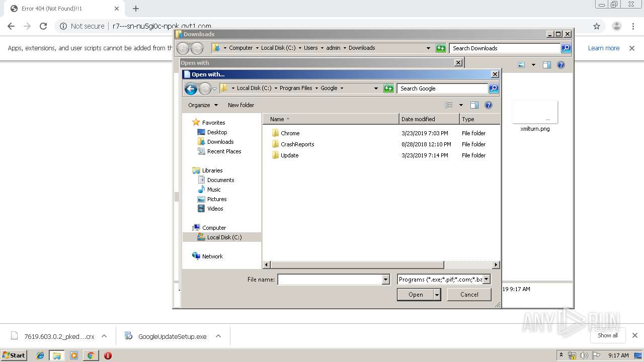
Task: Click the Open button
Action: click(416, 295)
